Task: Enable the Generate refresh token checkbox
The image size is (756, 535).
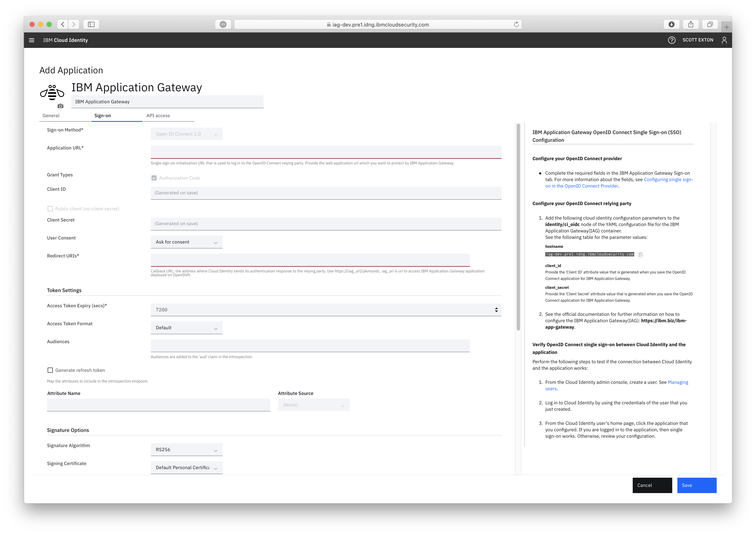Action: pos(50,370)
